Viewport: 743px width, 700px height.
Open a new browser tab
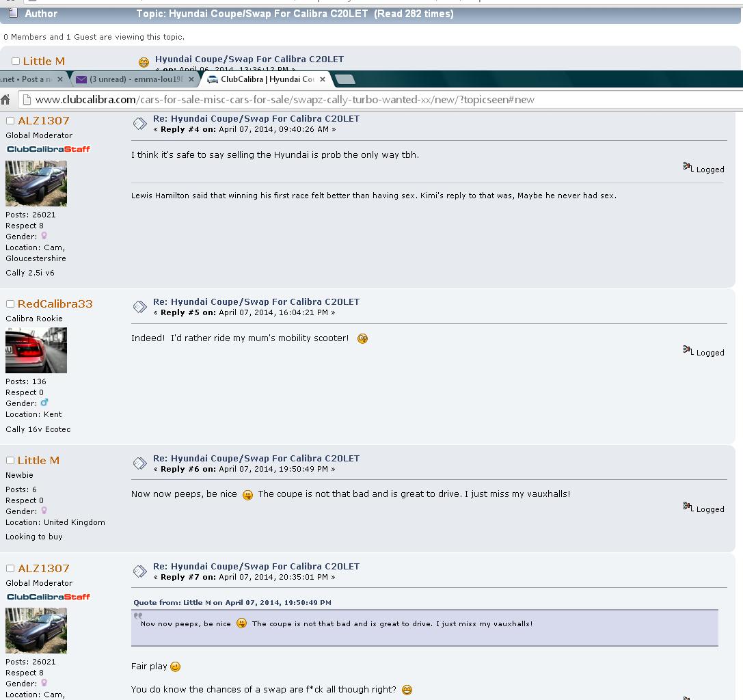pos(345,79)
